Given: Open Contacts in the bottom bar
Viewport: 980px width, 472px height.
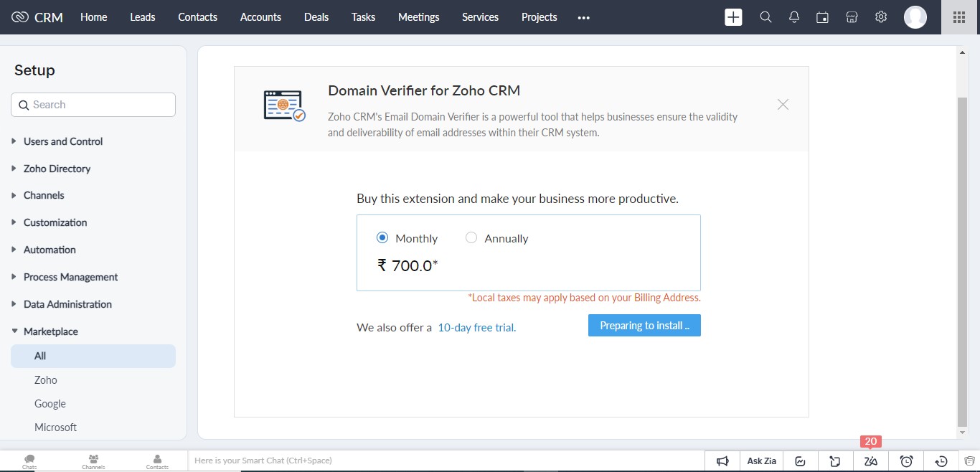Looking at the screenshot, I should click(x=157, y=461).
